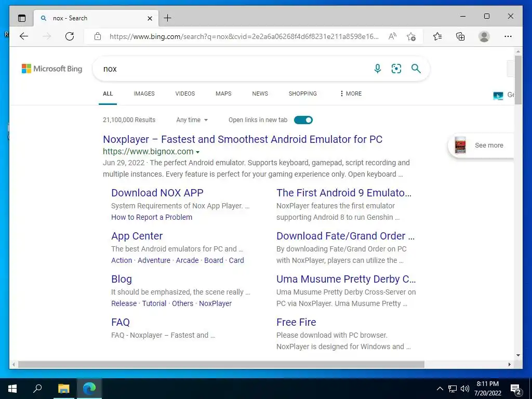
Task: Start voice search with microphone
Action: (377, 69)
